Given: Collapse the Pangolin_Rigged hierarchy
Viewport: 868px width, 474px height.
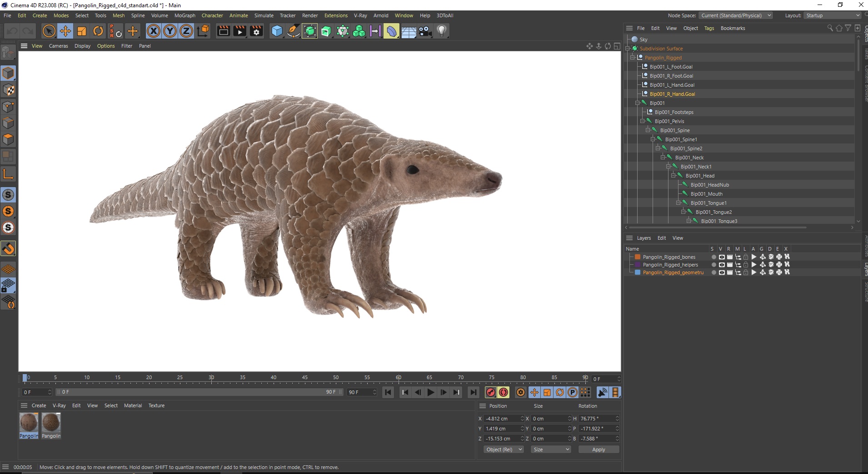Looking at the screenshot, I should tap(632, 58).
